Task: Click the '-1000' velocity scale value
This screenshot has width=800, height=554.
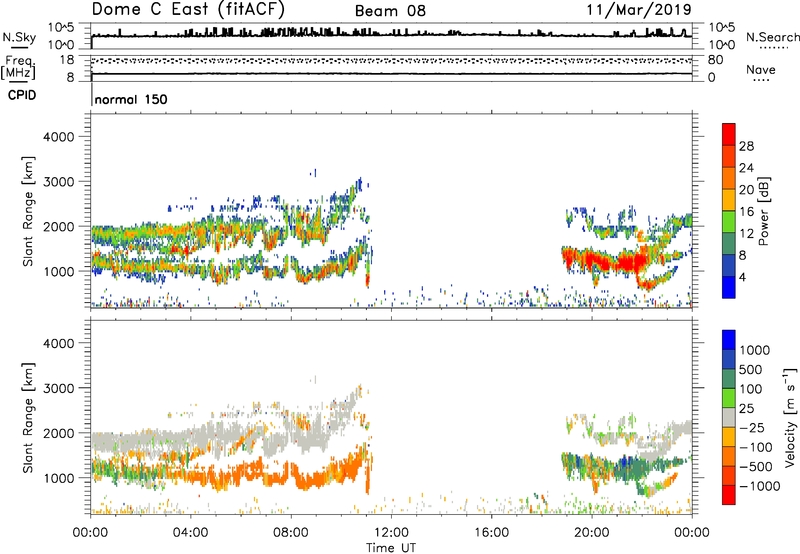Action: pyautogui.click(x=759, y=486)
